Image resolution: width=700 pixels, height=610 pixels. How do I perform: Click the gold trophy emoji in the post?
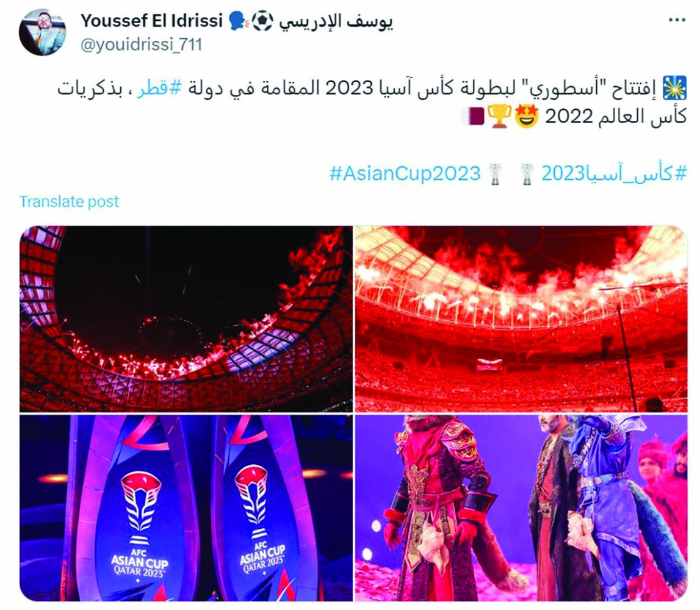click(499, 116)
